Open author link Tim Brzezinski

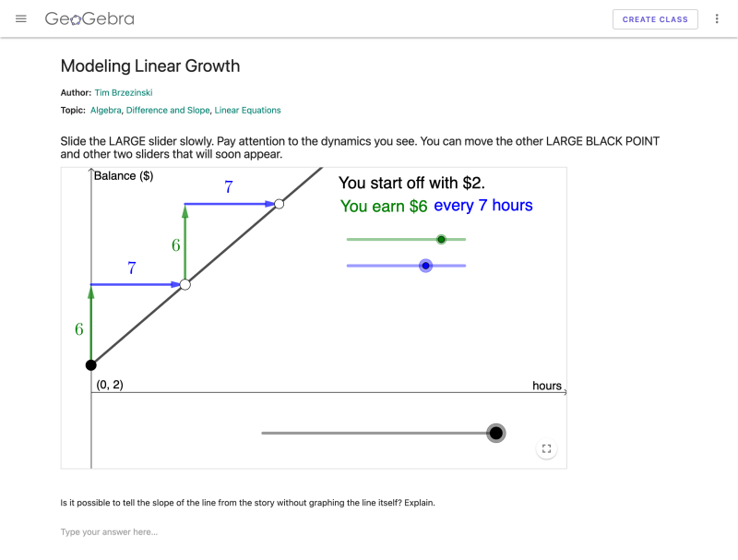(x=125, y=92)
